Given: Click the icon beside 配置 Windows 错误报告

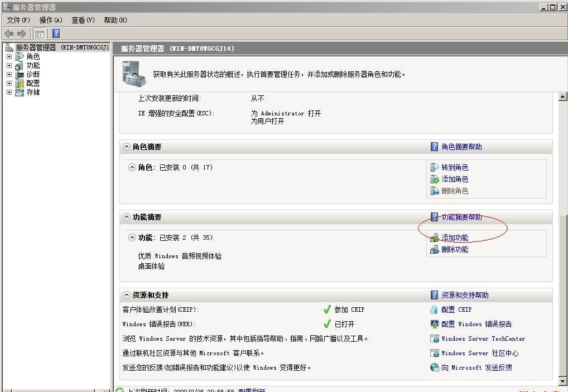Looking at the screenshot, I should pos(434,324).
